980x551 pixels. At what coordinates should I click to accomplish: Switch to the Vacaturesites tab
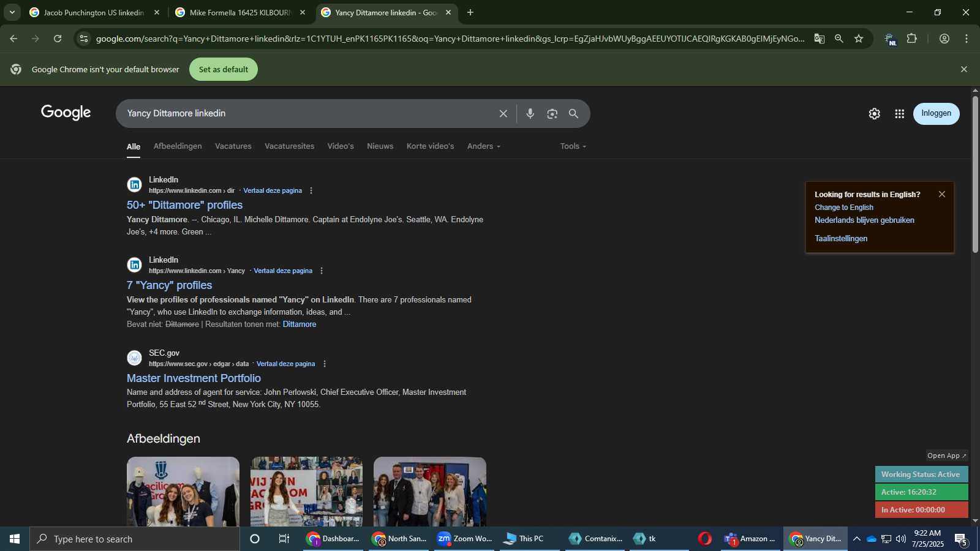289,146
